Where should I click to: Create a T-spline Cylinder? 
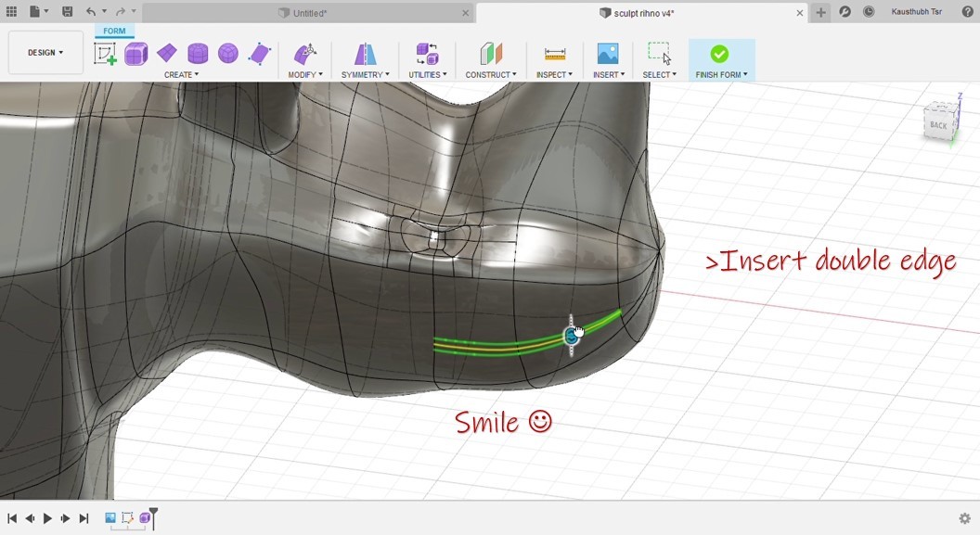point(198,54)
